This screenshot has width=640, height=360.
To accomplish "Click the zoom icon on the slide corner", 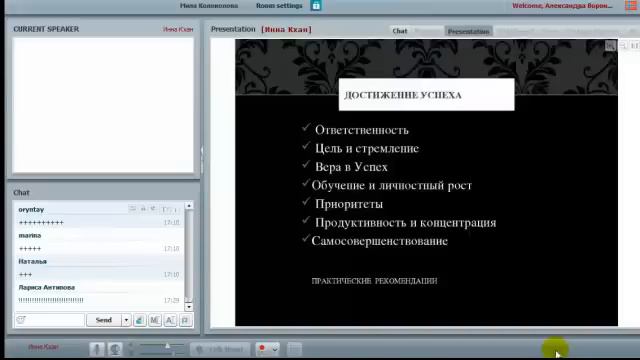I will pyautogui.click(x=610, y=46).
